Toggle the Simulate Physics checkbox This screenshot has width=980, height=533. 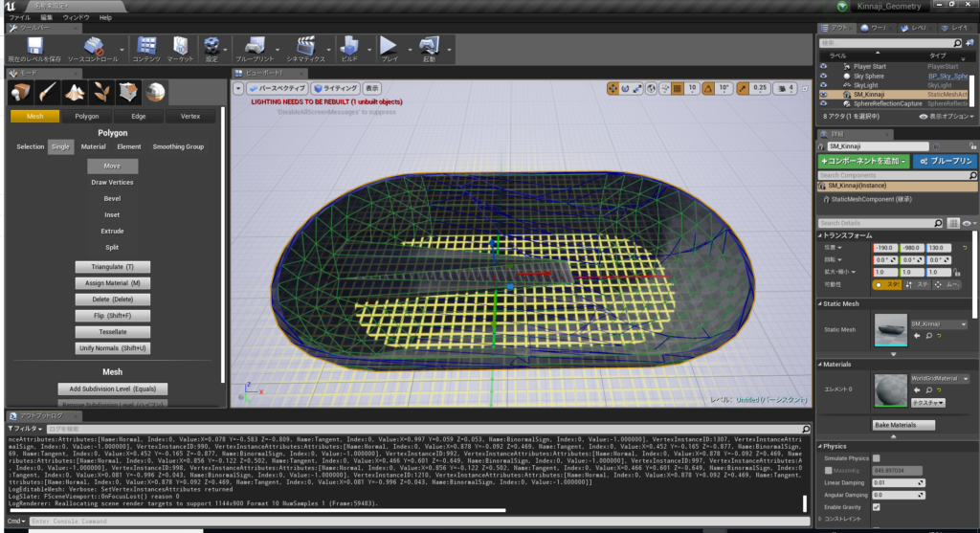(x=876, y=458)
